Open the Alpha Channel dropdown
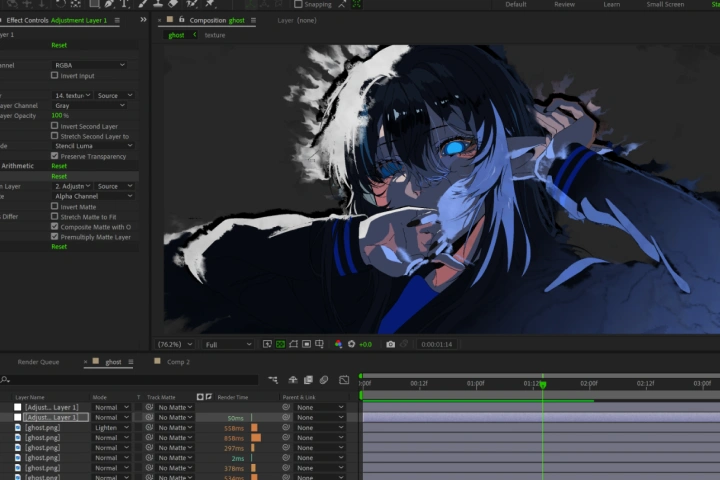Screen dimensions: 720x480 [x=93, y=197]
